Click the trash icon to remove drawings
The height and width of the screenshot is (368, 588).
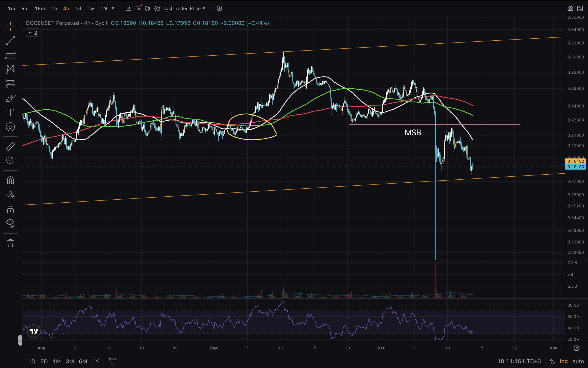click(x=10, y=243)
